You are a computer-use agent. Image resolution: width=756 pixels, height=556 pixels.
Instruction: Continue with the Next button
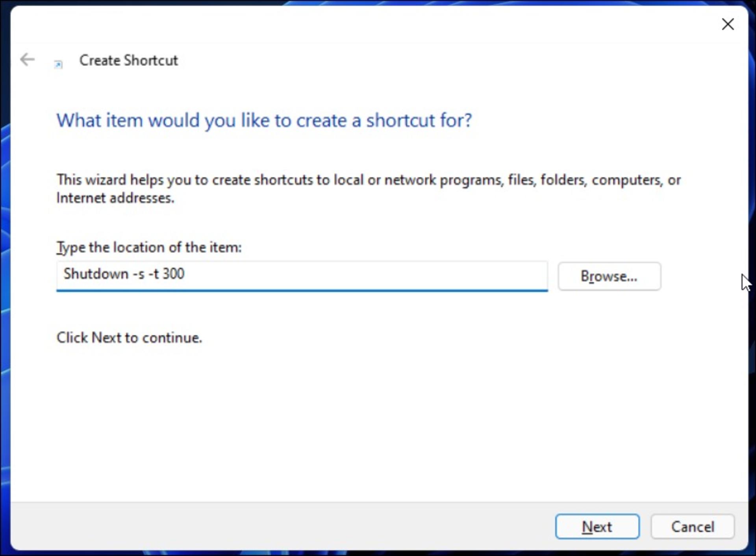(x=597, y=526)
